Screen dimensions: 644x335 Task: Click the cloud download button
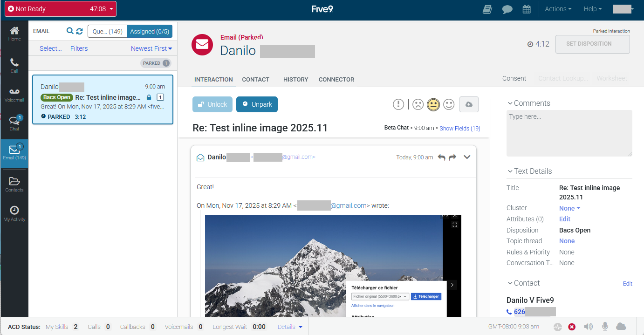pos(469,104)
